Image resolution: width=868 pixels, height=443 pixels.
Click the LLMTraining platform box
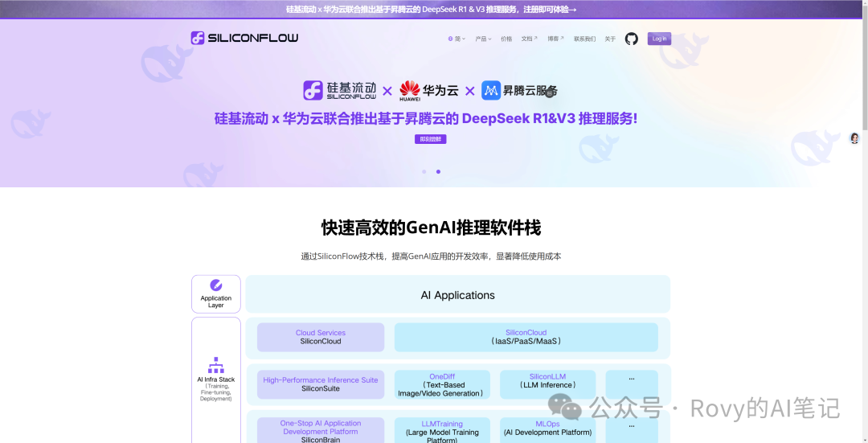[442, 430]
